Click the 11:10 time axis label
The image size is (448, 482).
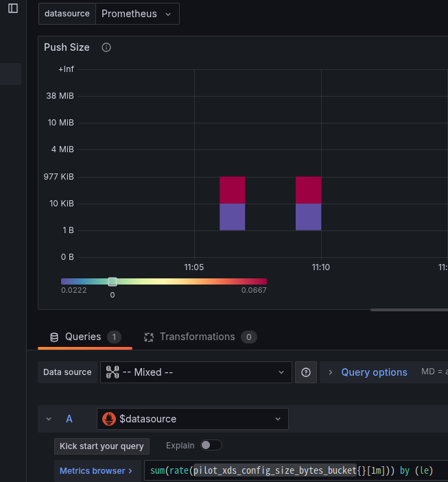pos(321,267)
